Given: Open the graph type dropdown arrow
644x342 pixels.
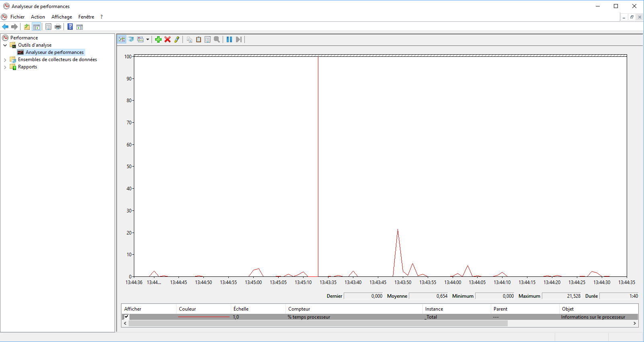Looking at the screenshot, I should 148,39.
